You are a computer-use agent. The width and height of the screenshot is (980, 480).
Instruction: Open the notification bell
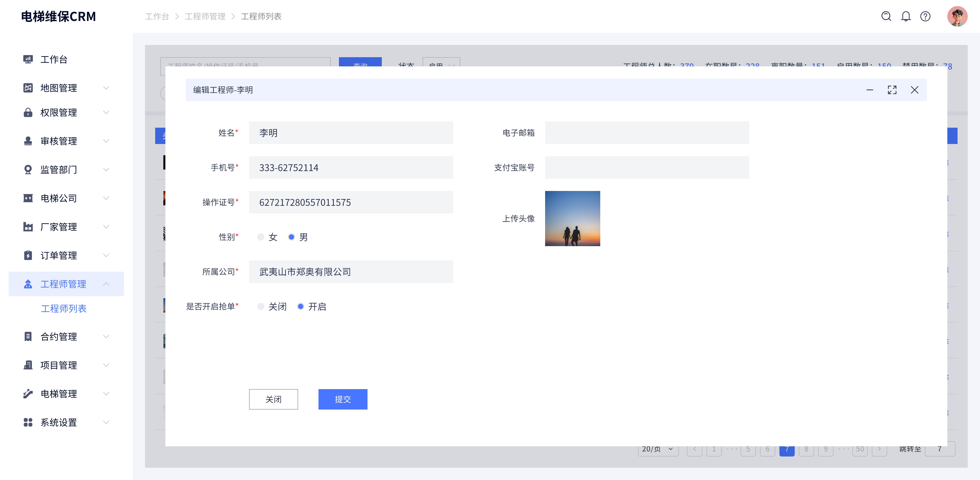(906, 16)
